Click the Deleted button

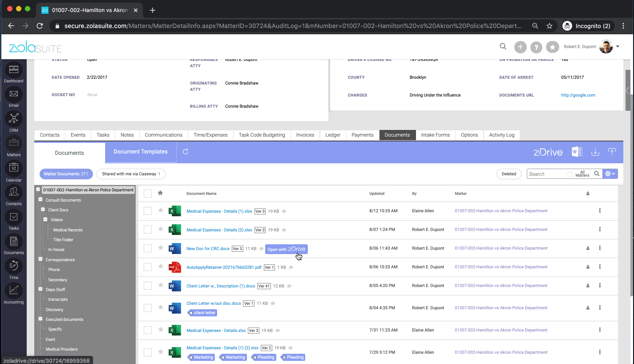[x=509, y=174]
